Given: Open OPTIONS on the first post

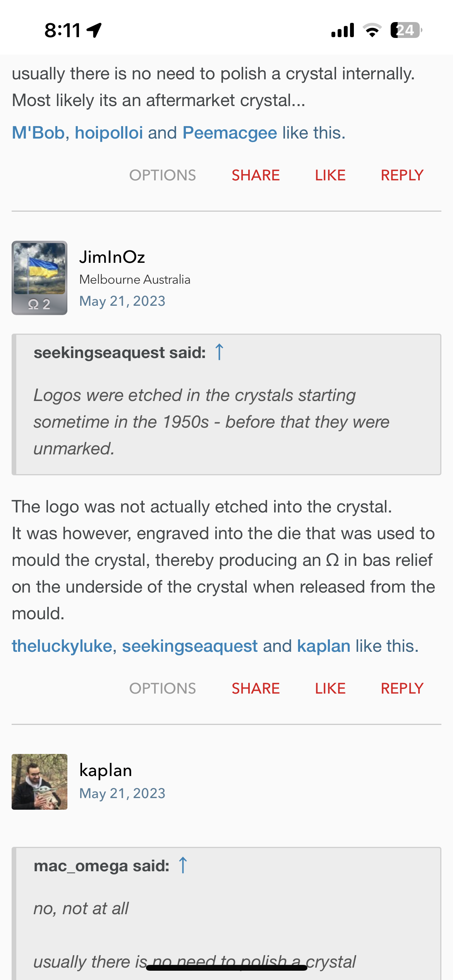Looking at the screenshot, I should coord(162,175).
